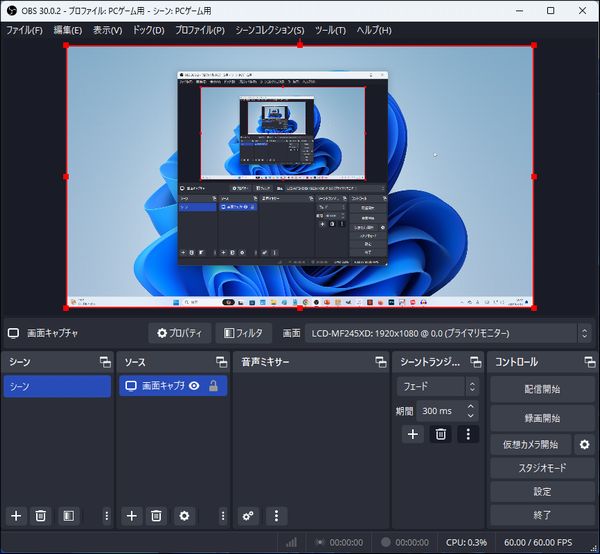Decrease transition duration with down arrow
Viewport: 600px width, 554px height.
pos(471,416)
